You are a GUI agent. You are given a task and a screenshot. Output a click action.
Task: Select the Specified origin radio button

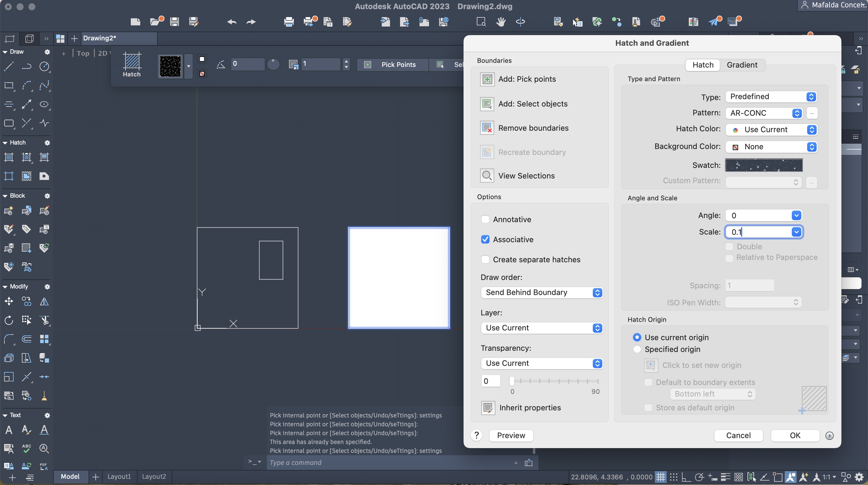coord(637,349)
